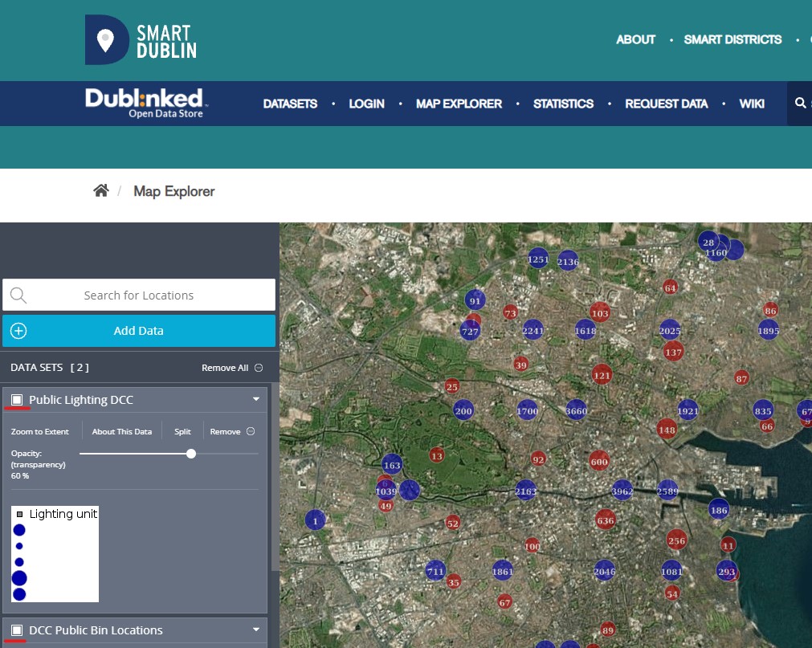Click Zoom to Extent link

coord(40,432)
